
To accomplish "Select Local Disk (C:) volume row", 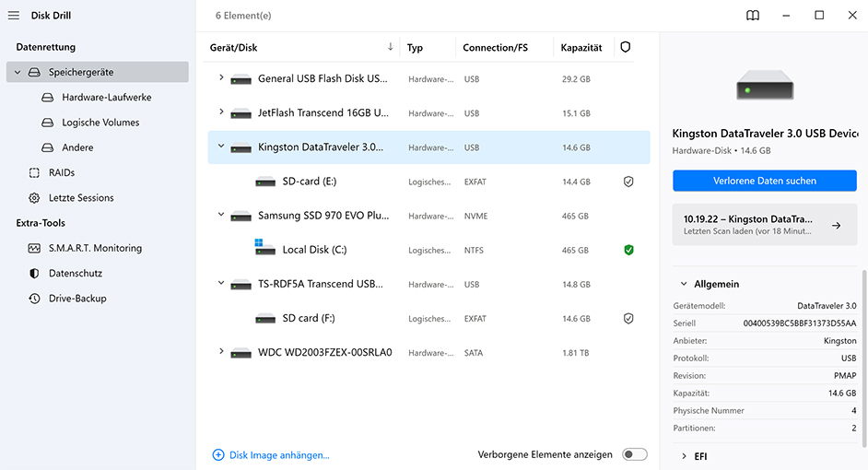I will 429,250.
